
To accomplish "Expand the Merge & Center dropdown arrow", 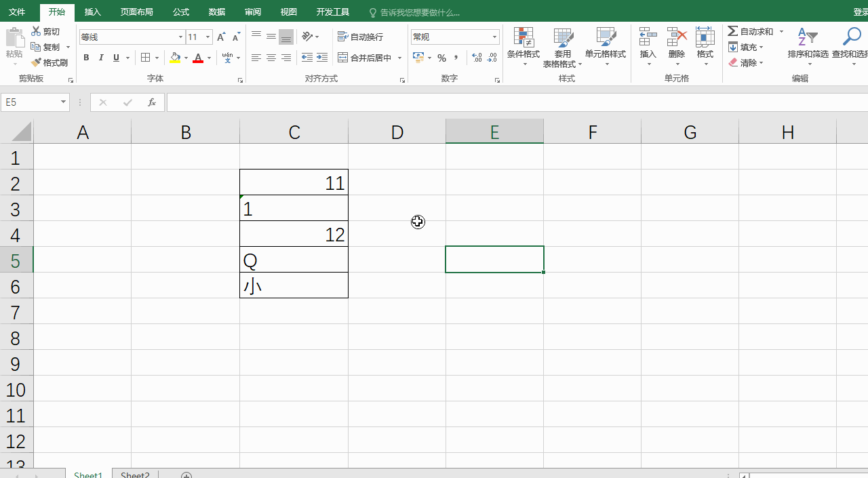I will (399, 58).
